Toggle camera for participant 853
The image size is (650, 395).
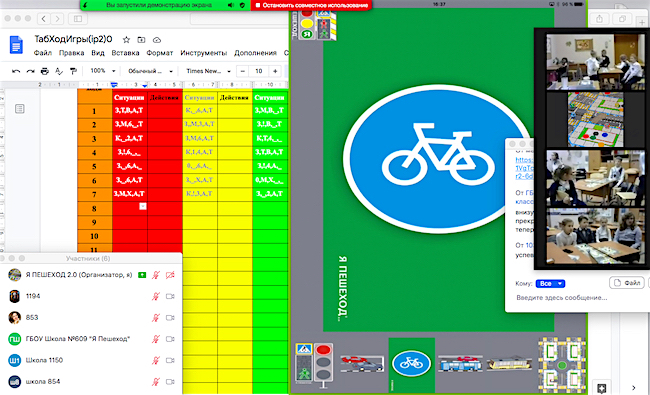pyautogui.click(x=170, y=318)
